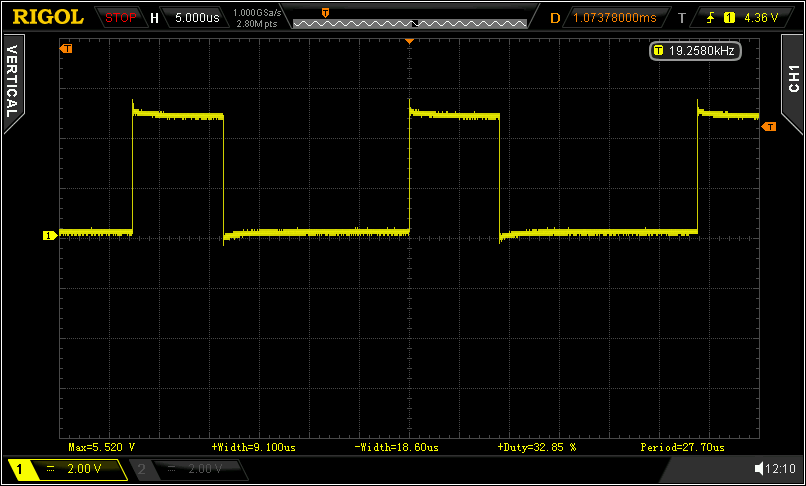Select the 5.000us horizontal timebase field
Image resolution: width=806 pixels, height=486 pixels.
coord(196,17)
